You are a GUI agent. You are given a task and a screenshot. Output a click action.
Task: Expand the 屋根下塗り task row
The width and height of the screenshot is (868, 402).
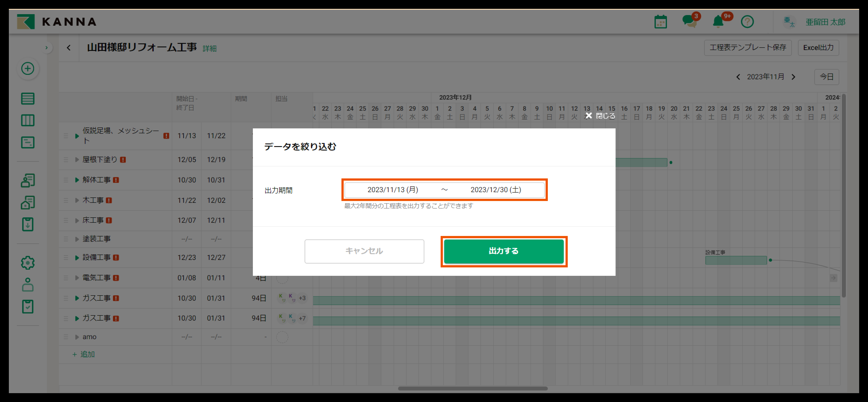[77, 160]
